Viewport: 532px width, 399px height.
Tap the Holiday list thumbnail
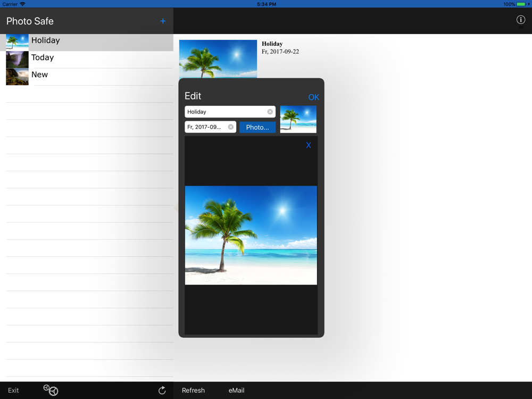18,43
